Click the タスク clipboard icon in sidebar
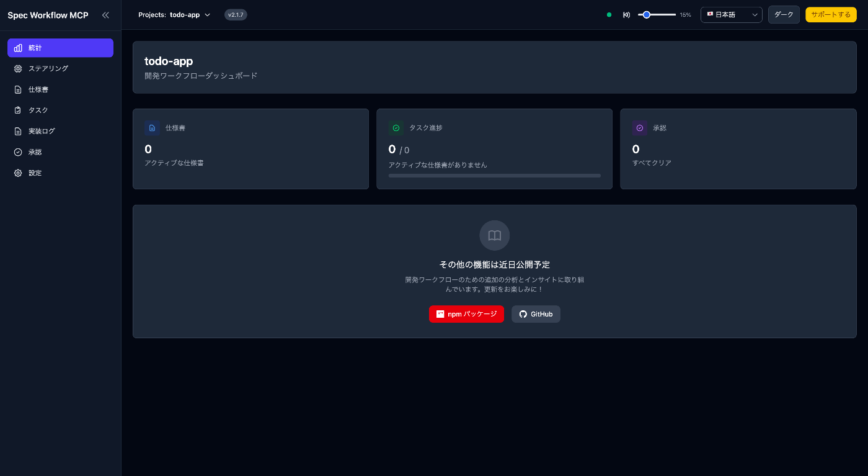The height and width of the screenshot is (476, 868). pyautogui.click(x=18, y=110)
